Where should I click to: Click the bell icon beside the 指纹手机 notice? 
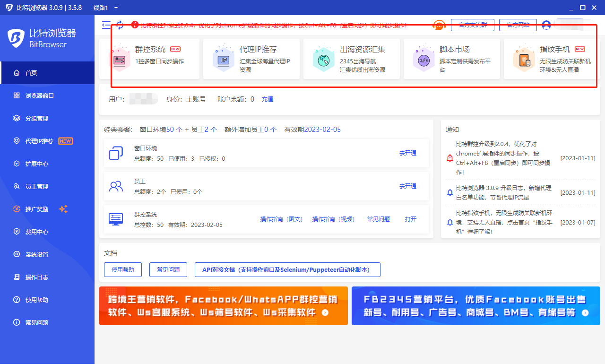[x=450, y=222]
